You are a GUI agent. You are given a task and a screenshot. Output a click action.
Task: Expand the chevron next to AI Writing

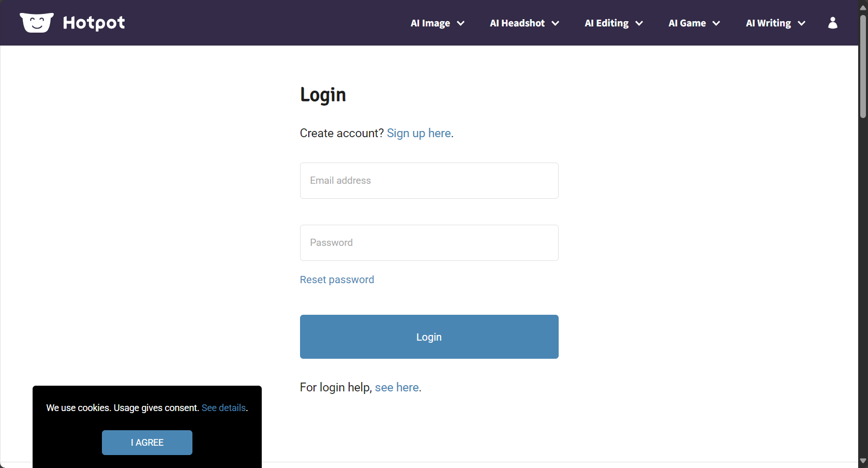click(801, 23)
